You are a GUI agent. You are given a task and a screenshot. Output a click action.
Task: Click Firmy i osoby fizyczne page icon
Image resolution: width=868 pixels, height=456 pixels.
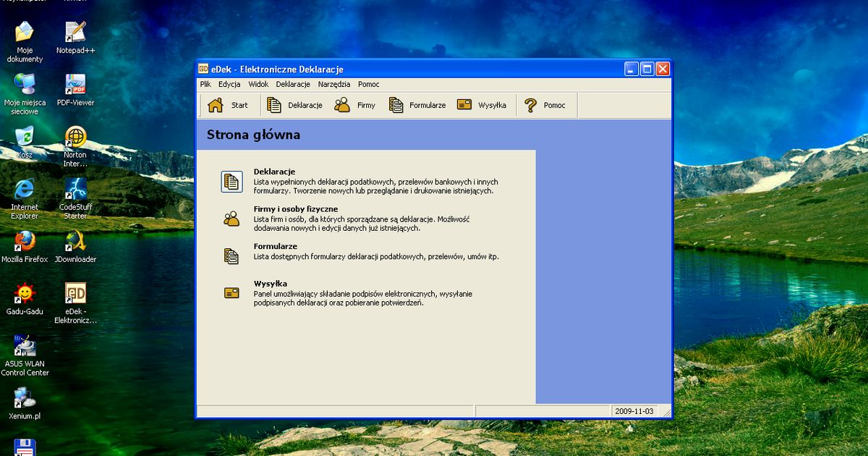231,219
